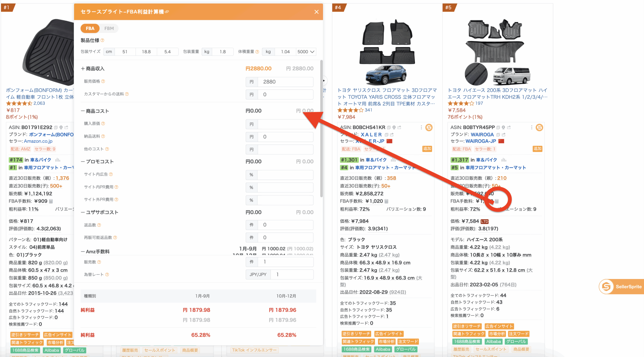Viewport: 644px width, 357px height.
Task: Open トヨタ ハイエース 200系 product title link
Action: [x=497, y=94]
